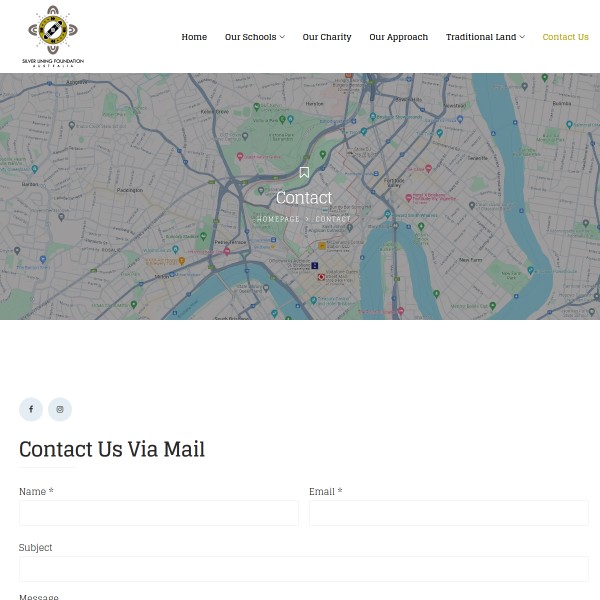The height and width of the screenshot is (600, 600).
Task: Open the Instagram social icon
Action: pyautogui.click(x=60, y=409)
